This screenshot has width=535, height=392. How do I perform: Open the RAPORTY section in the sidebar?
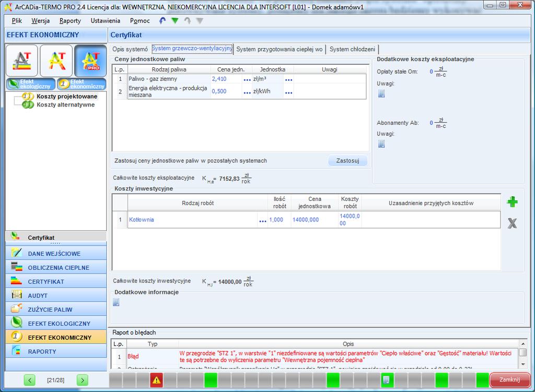(56, 351)
